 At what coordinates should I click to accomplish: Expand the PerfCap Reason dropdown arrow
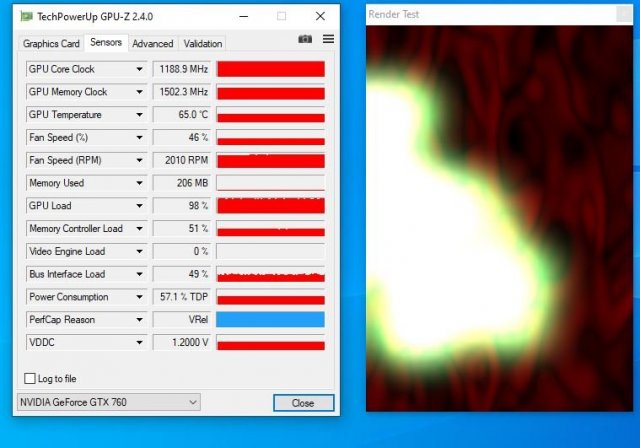pos(139,320)
